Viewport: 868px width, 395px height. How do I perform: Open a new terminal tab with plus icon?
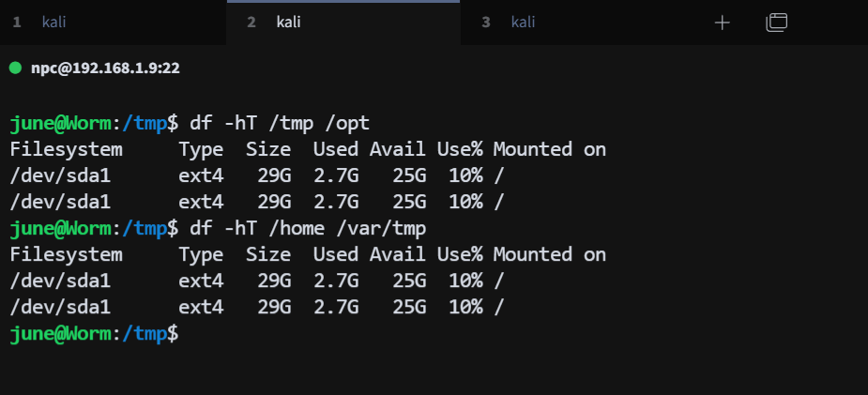pos(722,23)
